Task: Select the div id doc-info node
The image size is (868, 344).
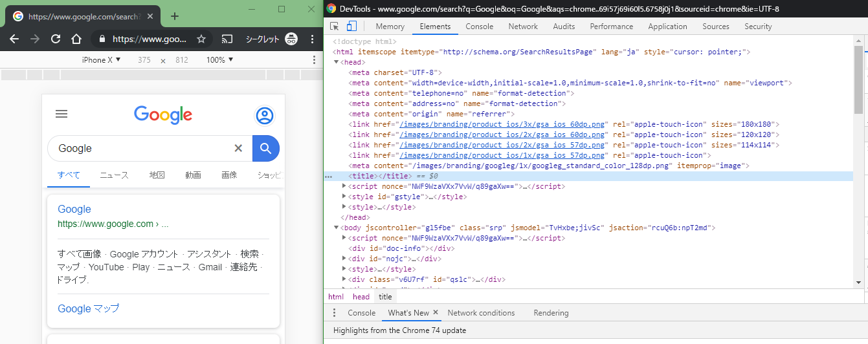Action: click(x=401, y=248)
